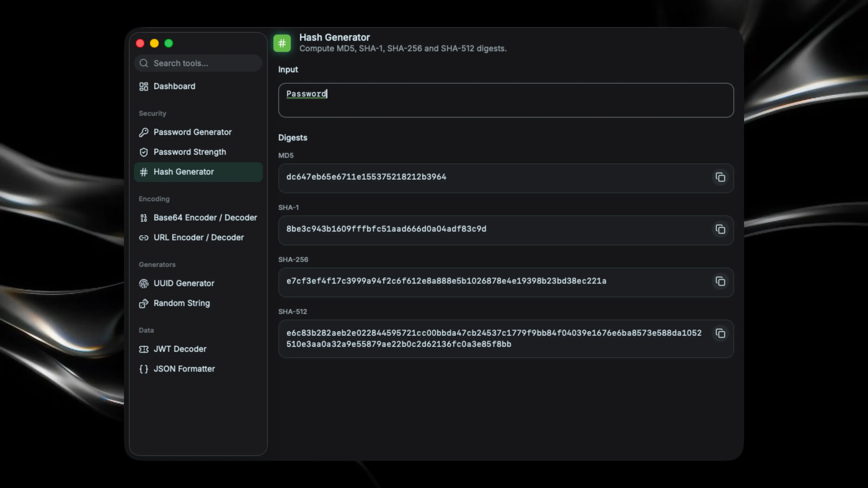868x488 pixels.
Task: Click the Encoding section label
Action: [x=154, y=199]
